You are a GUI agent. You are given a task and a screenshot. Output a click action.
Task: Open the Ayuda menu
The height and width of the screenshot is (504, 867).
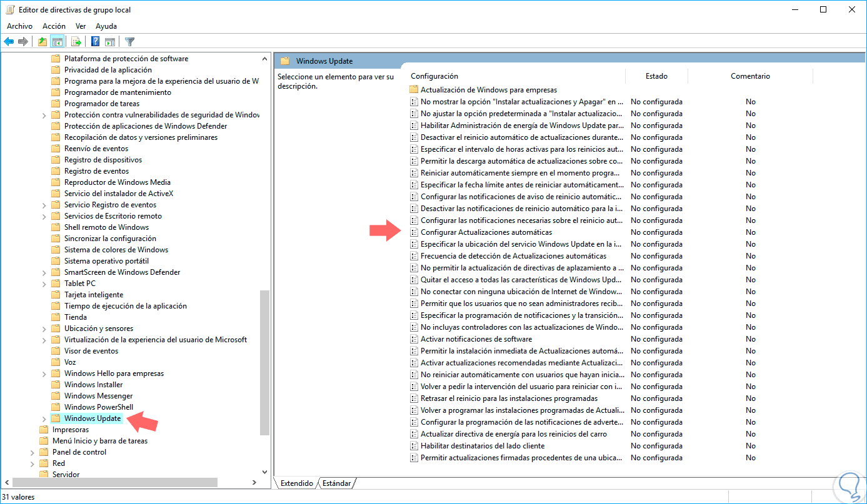click(106, 26)
